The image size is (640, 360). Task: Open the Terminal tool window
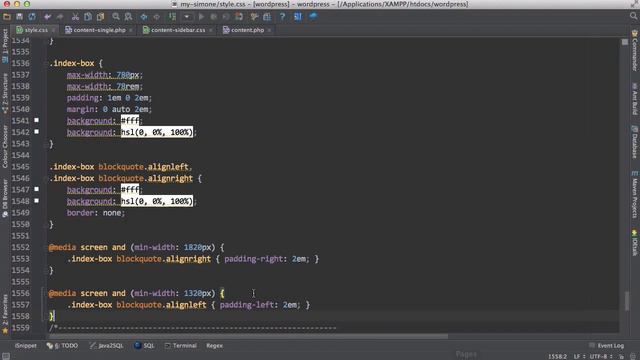181,346
